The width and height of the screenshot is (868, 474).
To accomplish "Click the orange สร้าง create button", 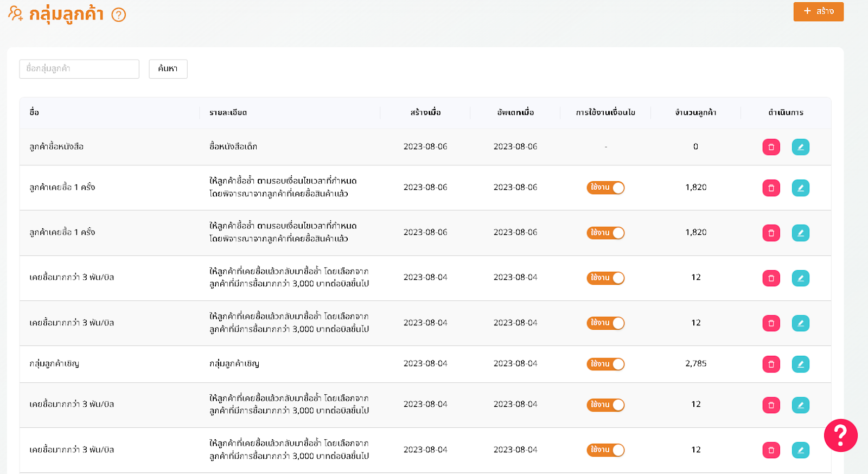I will tap(818, 11).
